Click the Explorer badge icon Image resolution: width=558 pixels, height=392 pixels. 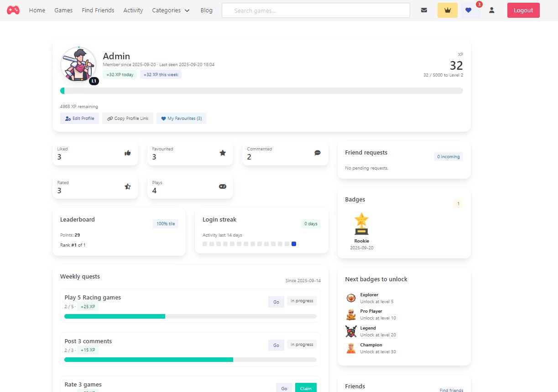tap(351, 298)
